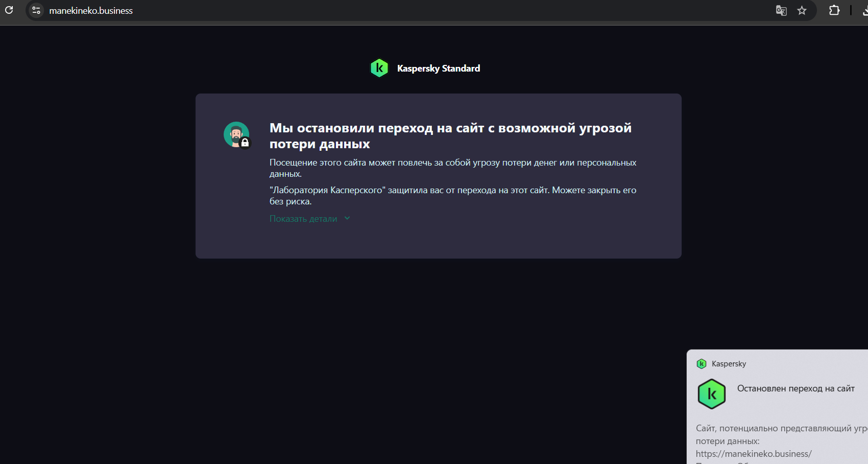Click the Kaspersky Standard title text
The image size is (868, 464).
coord(439,68)
